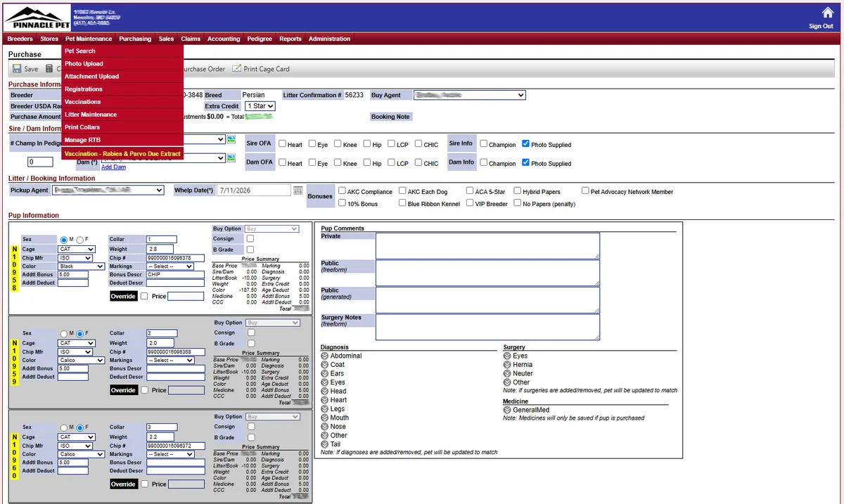Expand the Abdominal diagnosis chevron
Screen dimensions: 844x504
tap(325, 356)
